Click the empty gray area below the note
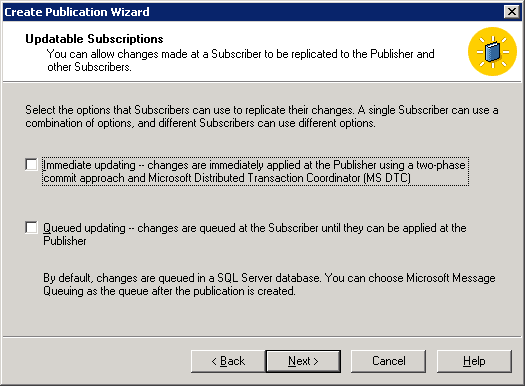 point(261,316)
